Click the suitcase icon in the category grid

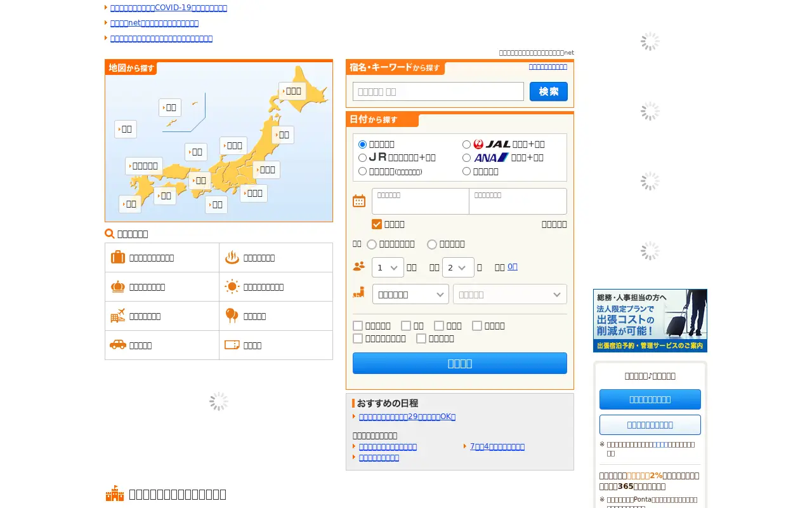118,257
